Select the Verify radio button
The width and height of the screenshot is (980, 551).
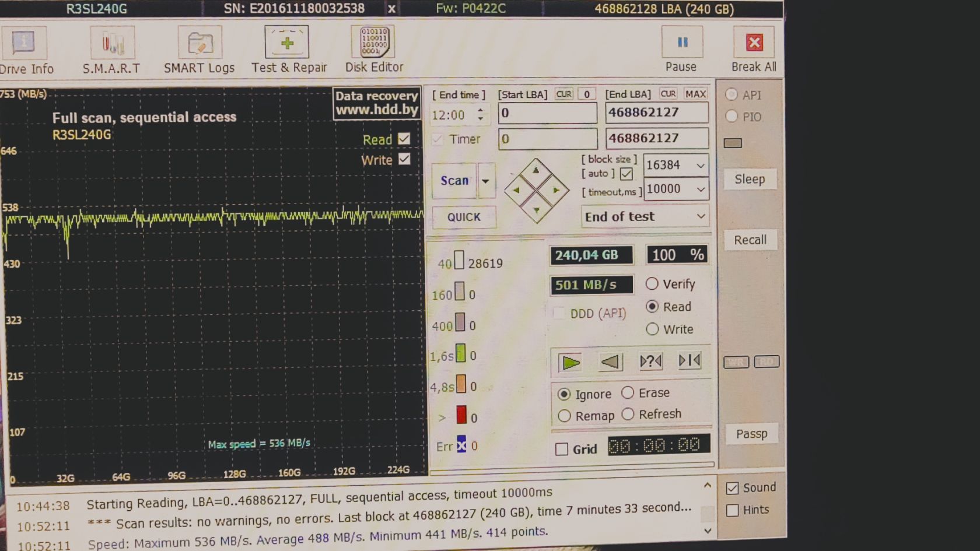click(652, 284)
